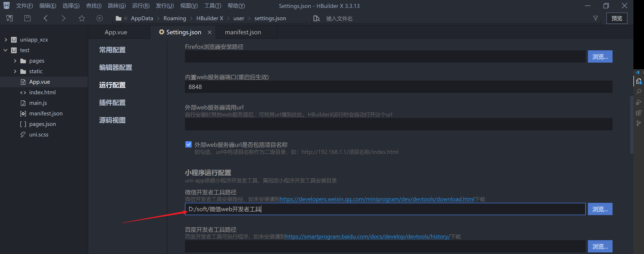
Task: Expand the uniapp_xcx project
Action: pos(6,40)
